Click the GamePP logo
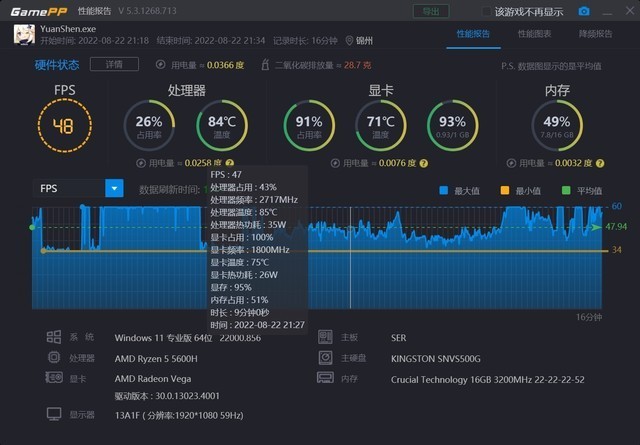Screen dimensions: 640x445 point(39,11)
